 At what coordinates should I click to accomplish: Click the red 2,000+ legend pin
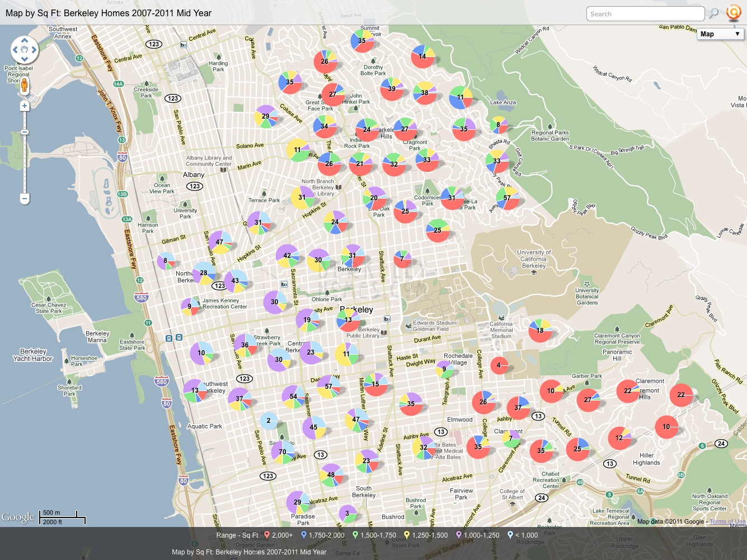coord(267,535)
